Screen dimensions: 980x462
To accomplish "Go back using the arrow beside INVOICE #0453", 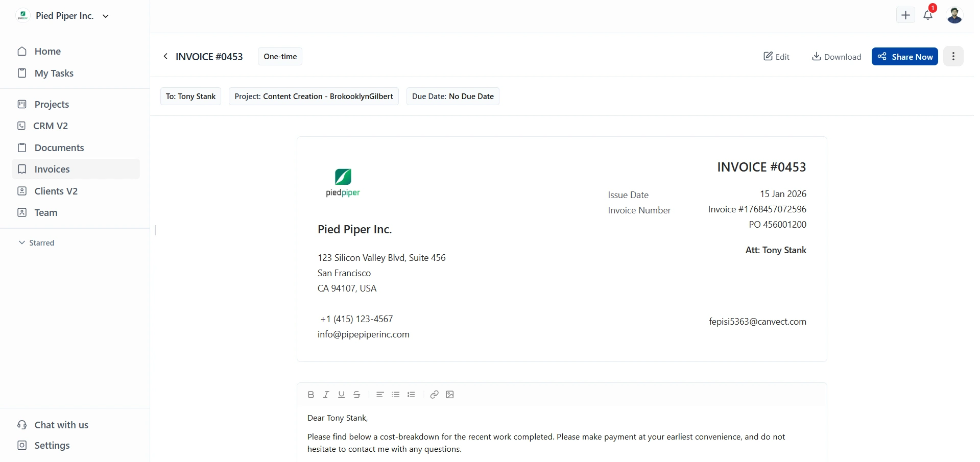I will pyautogui.click(x=165, y=57).
